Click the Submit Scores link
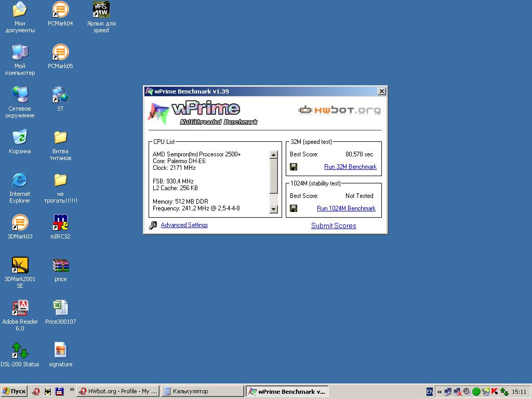The height and width of the screenshot is (399, 532). pos(334,225)
